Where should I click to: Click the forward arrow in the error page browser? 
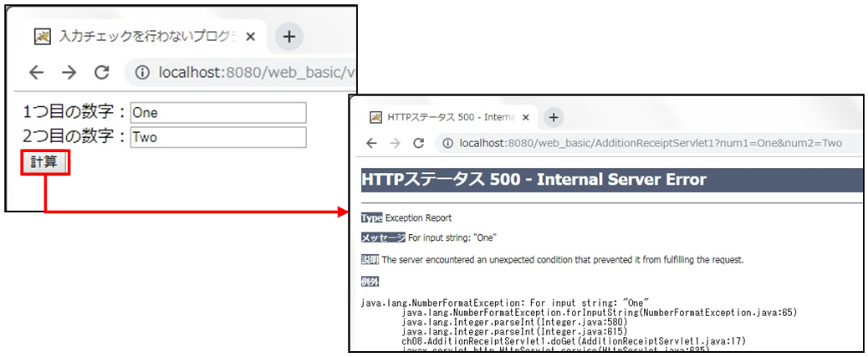tap(396, 143)
